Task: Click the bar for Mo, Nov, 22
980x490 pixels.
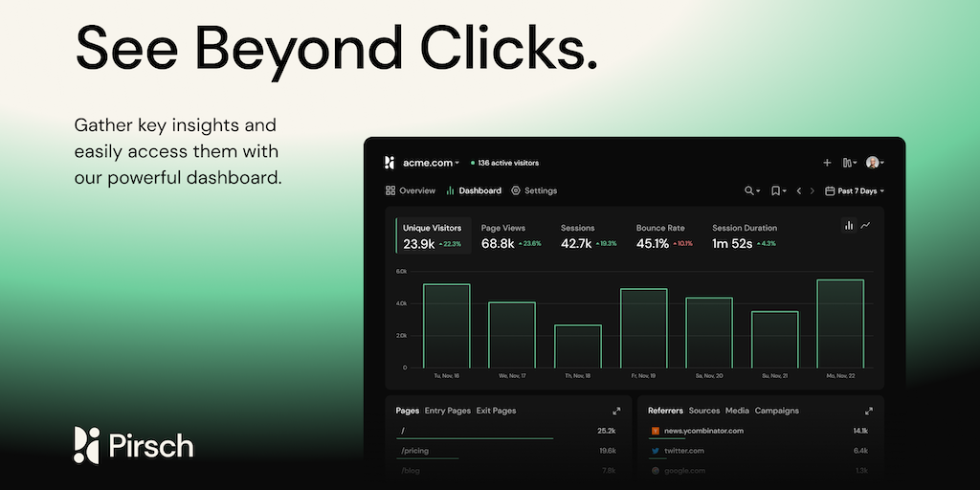Action: 840,323
